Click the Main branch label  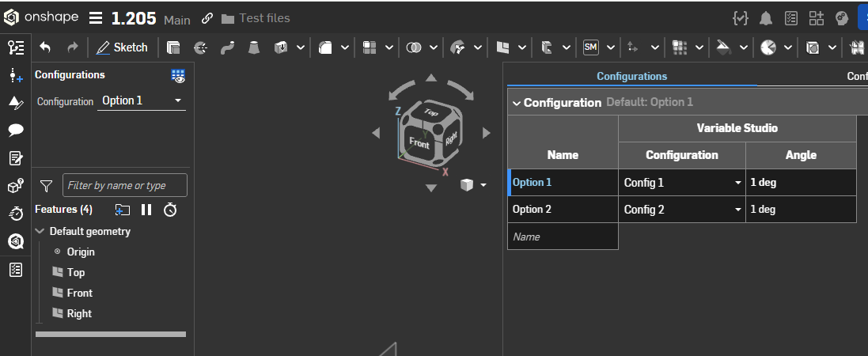click(177, 20)
